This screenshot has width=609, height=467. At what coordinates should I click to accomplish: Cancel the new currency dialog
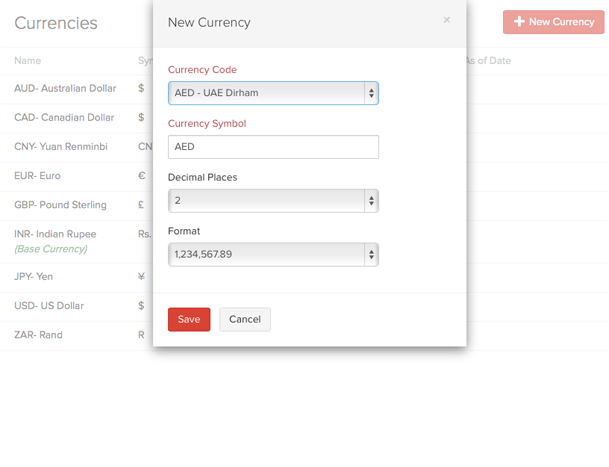245,320
